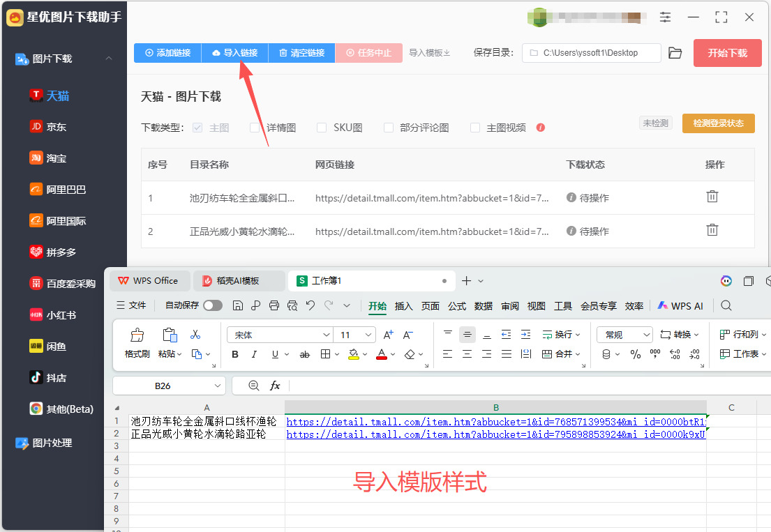Check the 详情图 download type
The width and height of the screenshot is (771, 532).
pyautogui.click(x=254, y=128)
